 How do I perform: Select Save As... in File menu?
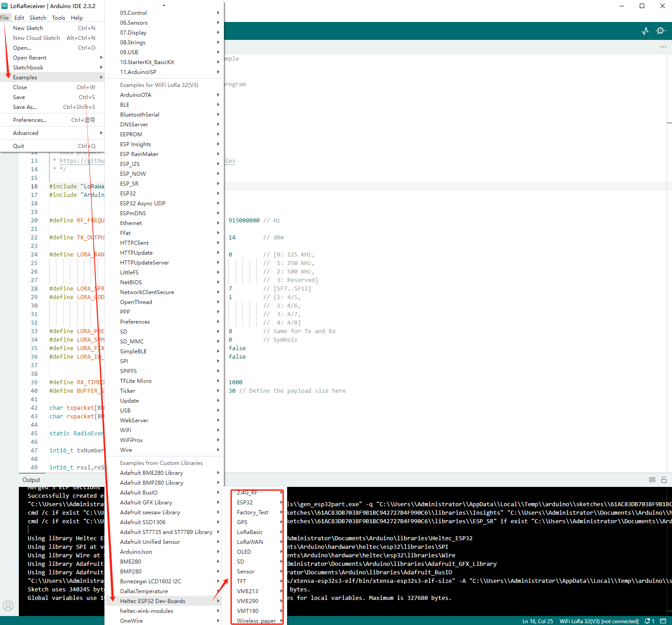pyautogui.click(x=25, y=107)
